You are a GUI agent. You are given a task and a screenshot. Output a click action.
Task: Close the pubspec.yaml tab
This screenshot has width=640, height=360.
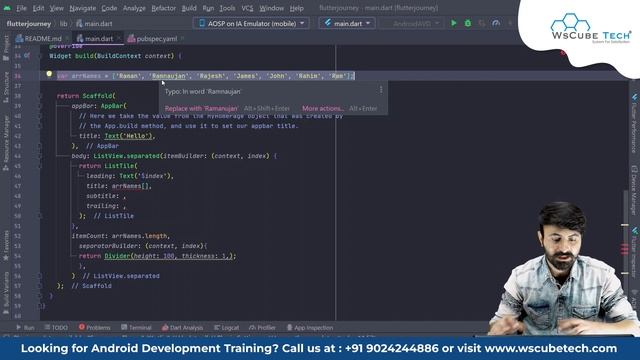coord(182,39)
